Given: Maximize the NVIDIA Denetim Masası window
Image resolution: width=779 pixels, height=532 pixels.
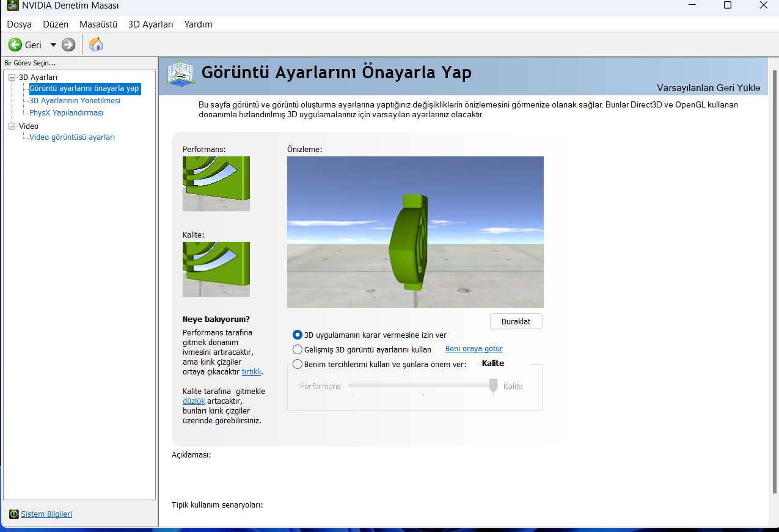Looking at the screenshot, I should click(x=727, y=5).
